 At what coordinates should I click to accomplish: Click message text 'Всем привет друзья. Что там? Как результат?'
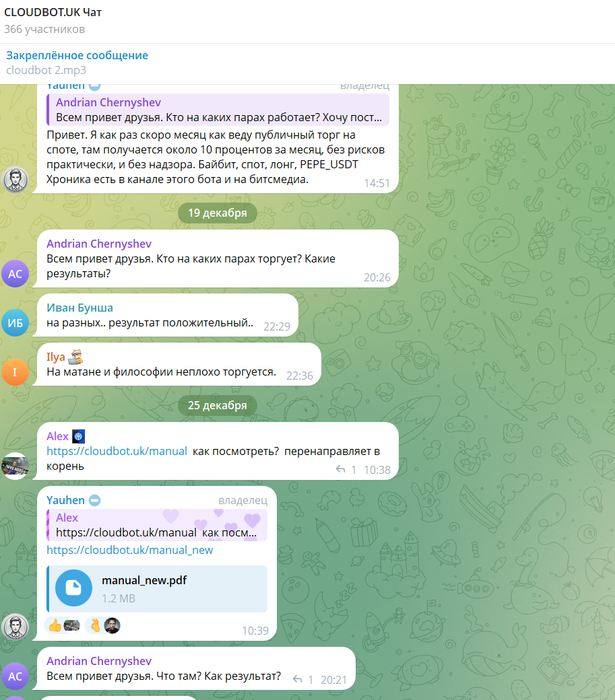[164, 676]
